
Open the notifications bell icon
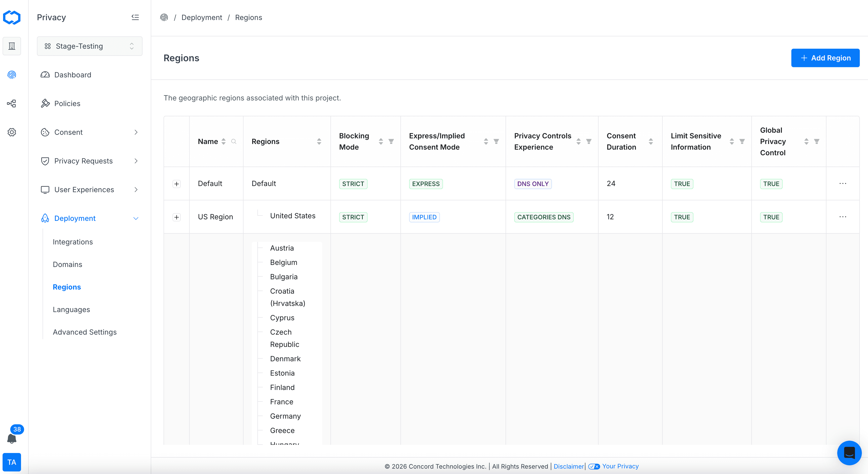[12, 438]
